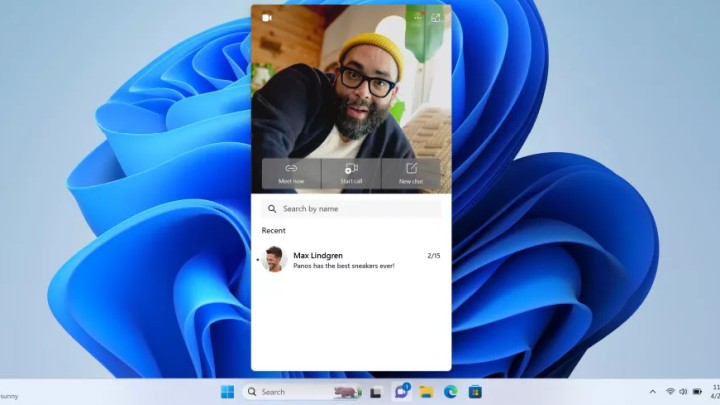720x405 pixels.
Task: Open Max Lindgren's recent conversation
Action: (x=350, y=260)
